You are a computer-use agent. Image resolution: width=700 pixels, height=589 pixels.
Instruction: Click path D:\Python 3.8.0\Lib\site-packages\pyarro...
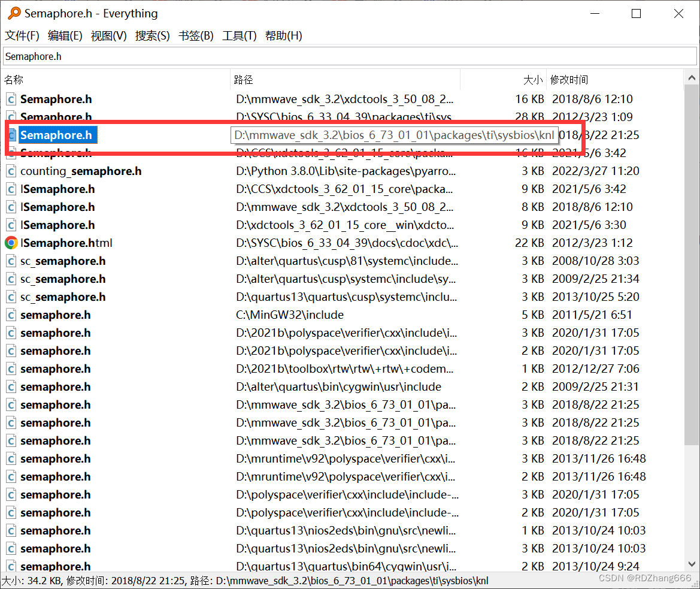(346, 171)
